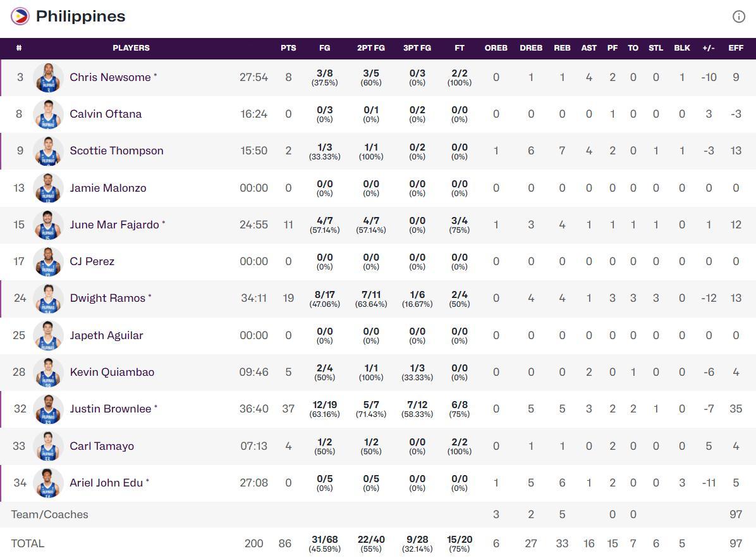Click the total two-pointers 22/40 cell
756x558 pixels.
371,543
